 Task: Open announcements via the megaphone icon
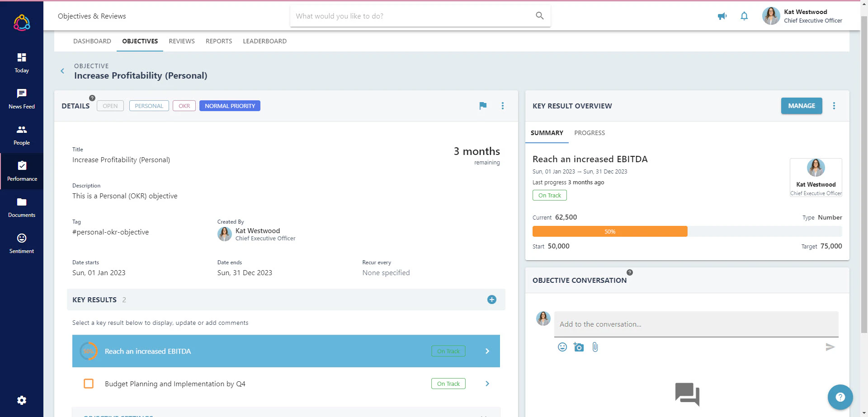tap(722, 16)
